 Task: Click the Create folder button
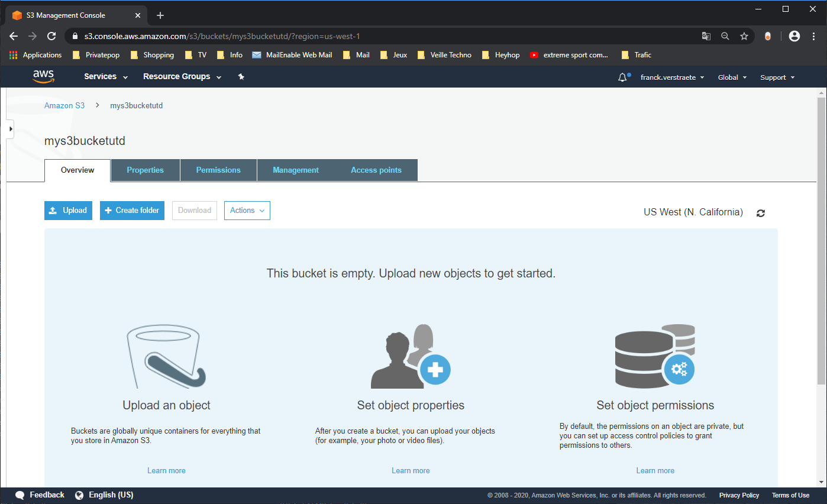pos(132,211)
